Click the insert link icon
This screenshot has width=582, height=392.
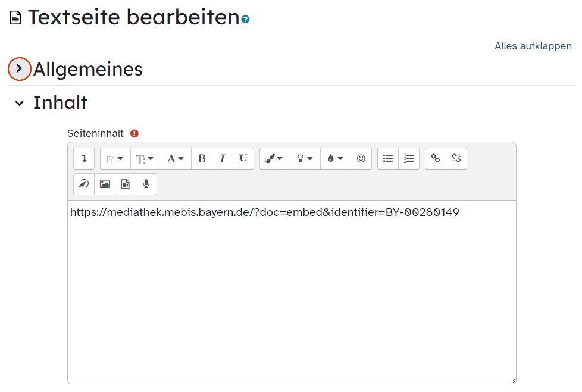pyautogui.click(x=436, y=159)
